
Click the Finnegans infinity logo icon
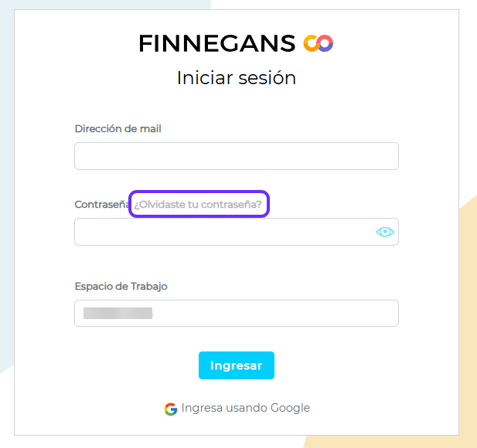[x=318, y=43]
